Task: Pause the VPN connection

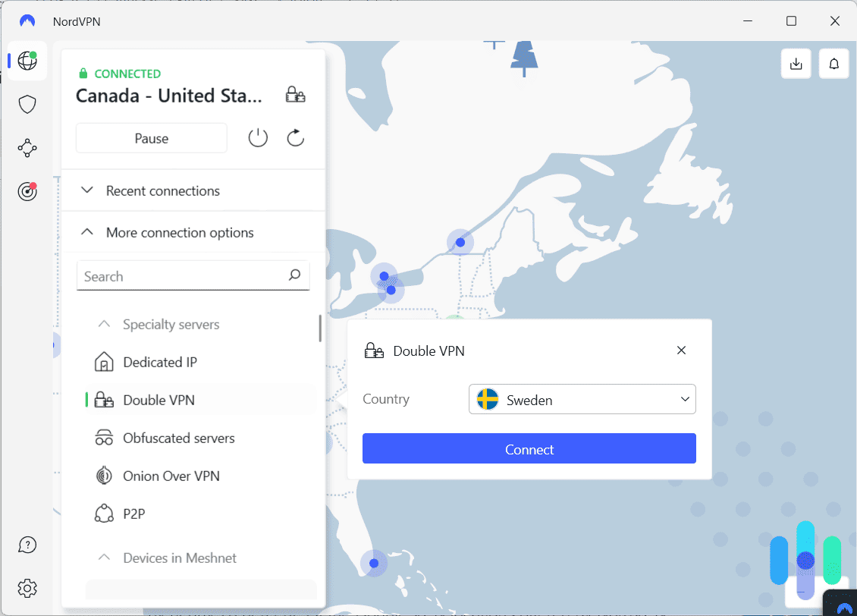Action: click(151, 137)
